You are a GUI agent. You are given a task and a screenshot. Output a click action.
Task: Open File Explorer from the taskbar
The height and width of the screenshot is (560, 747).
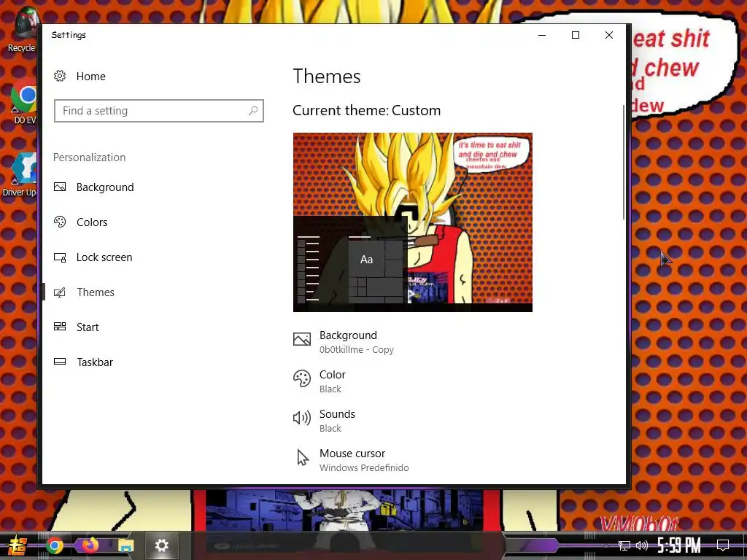tap(125, 545)
